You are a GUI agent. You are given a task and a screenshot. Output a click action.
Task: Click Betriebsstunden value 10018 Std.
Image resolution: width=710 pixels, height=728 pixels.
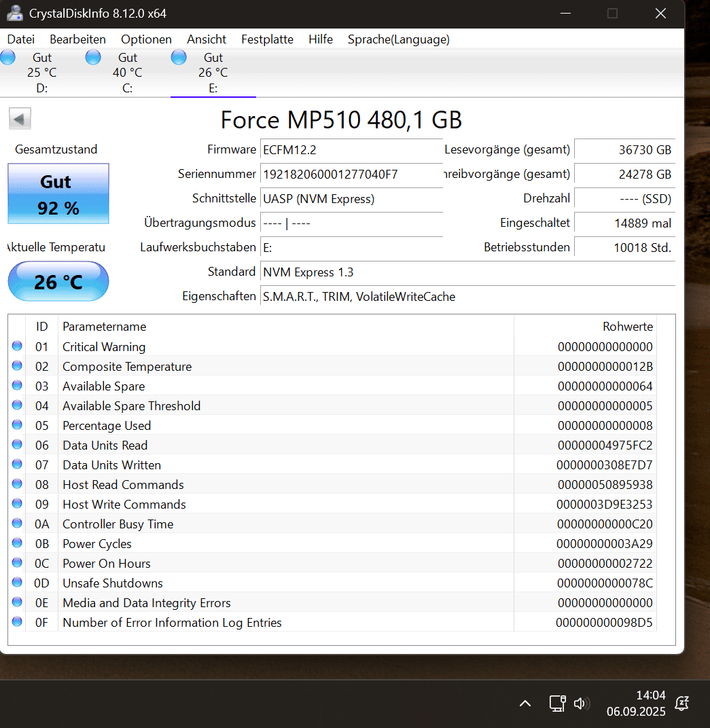coord(624,247)
